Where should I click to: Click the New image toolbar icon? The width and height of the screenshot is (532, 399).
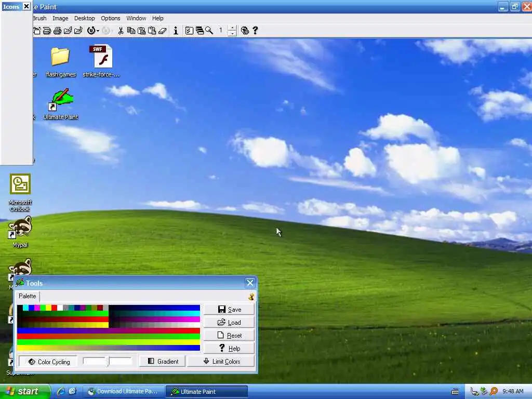37,31
